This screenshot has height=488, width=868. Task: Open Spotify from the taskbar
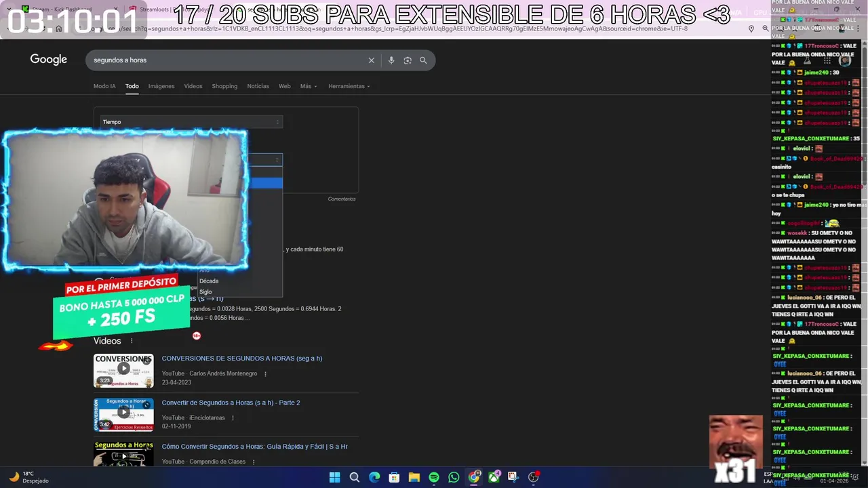[434, 477]
